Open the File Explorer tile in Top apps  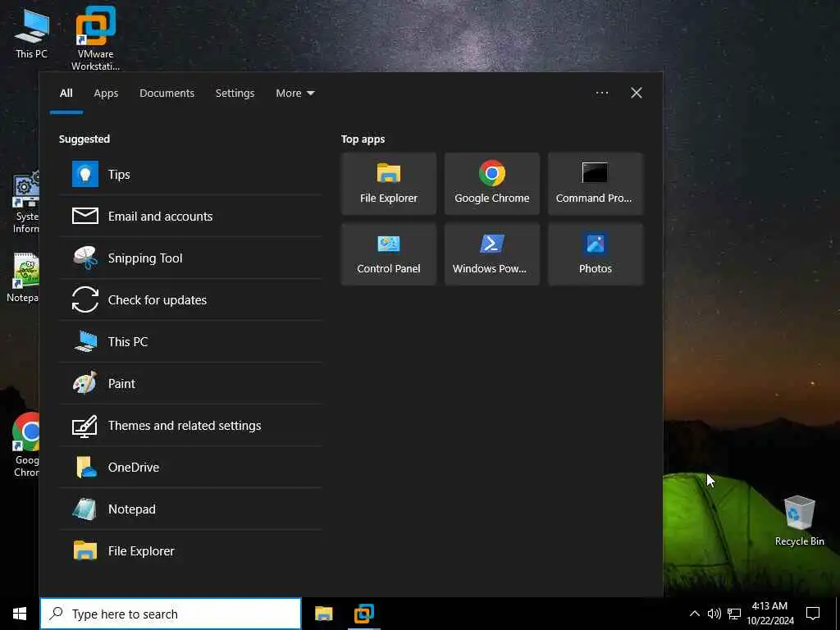point(389,184)
